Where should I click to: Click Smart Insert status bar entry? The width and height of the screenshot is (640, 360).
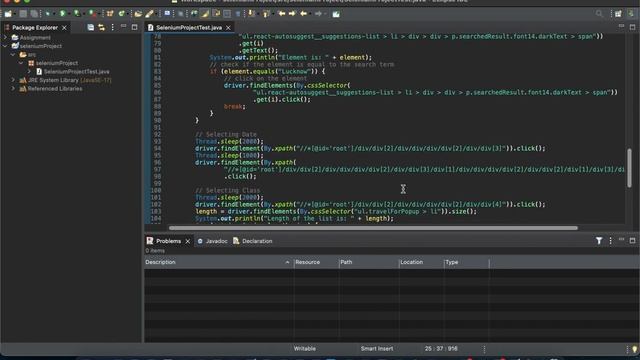[x=377, y=349]
